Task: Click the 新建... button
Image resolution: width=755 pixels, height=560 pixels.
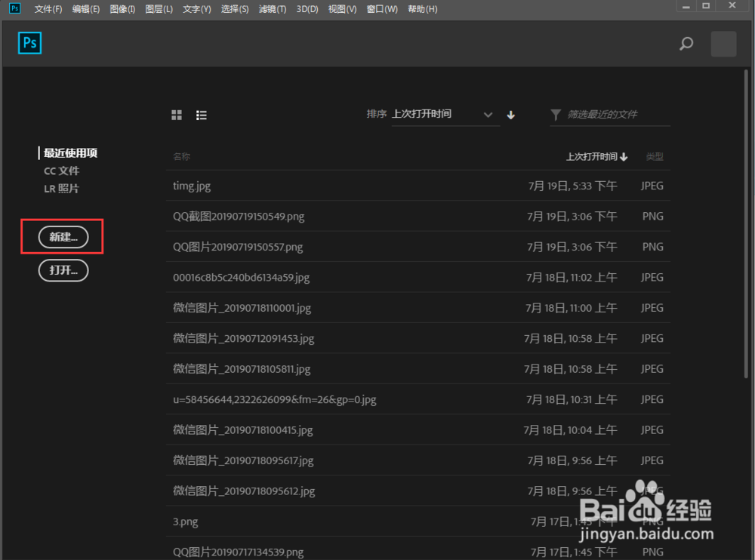Action: tap(63, 237)
